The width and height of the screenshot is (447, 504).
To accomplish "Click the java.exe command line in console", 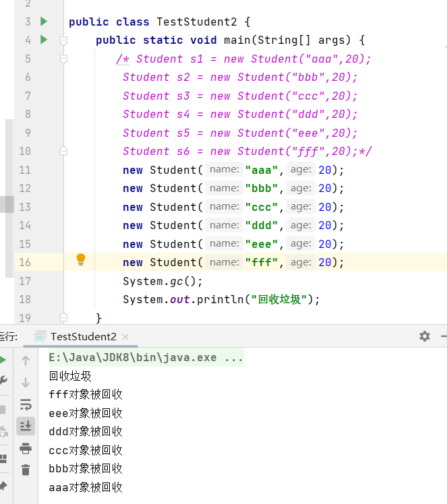I will (x=146, y=357).
